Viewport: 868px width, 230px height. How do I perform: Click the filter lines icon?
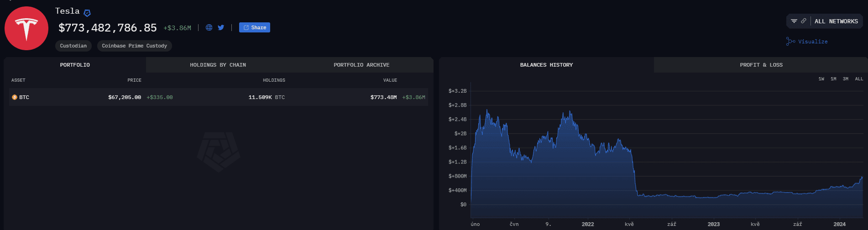(794, 21)
